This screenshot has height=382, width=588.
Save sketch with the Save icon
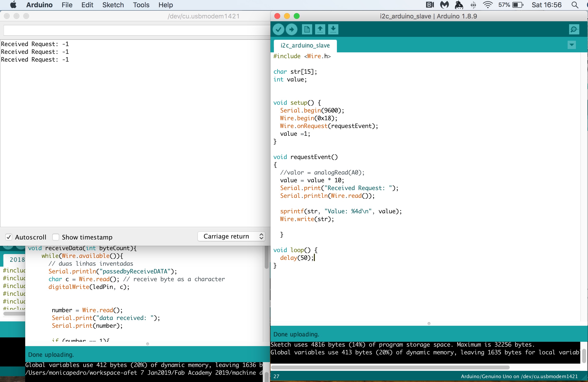pyautogui.click(x=333, y=29)
